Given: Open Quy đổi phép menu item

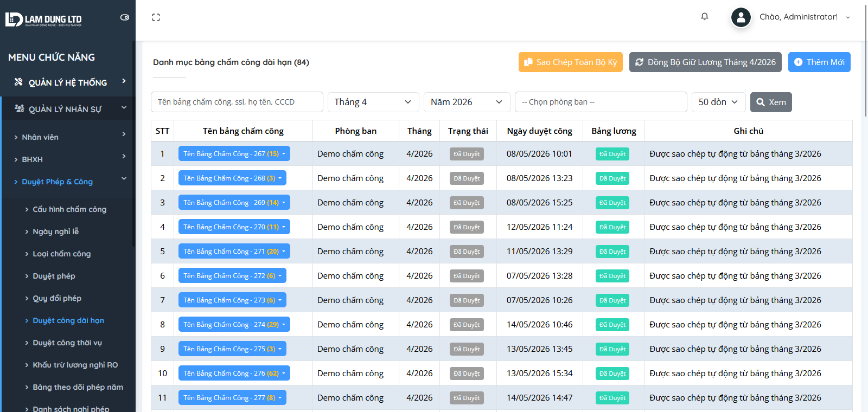Looking at the screenshot, I should pyautogui.click(x=57, y=298).
